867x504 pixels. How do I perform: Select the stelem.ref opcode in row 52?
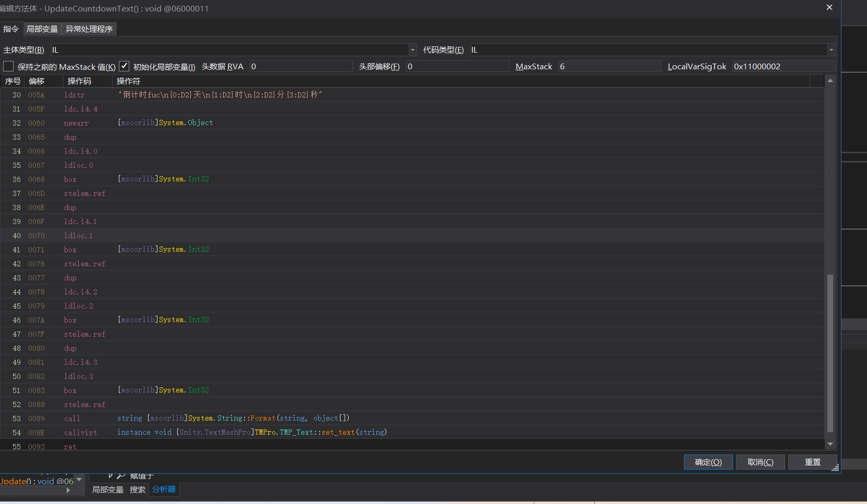[85, 404]
